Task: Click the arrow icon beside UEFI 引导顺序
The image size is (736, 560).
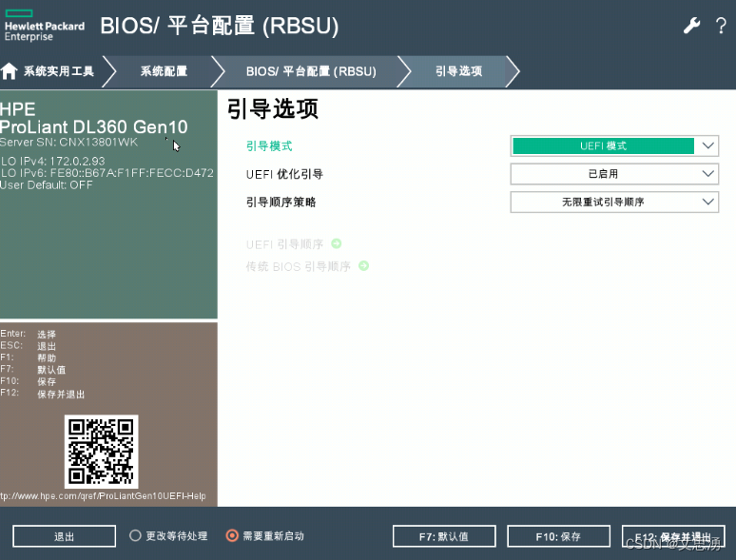Action: pyautogui.click(x=336, y=243)
